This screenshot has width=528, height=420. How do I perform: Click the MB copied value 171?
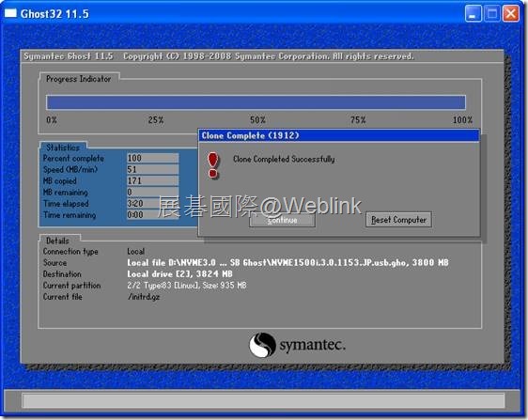point(152,180)
